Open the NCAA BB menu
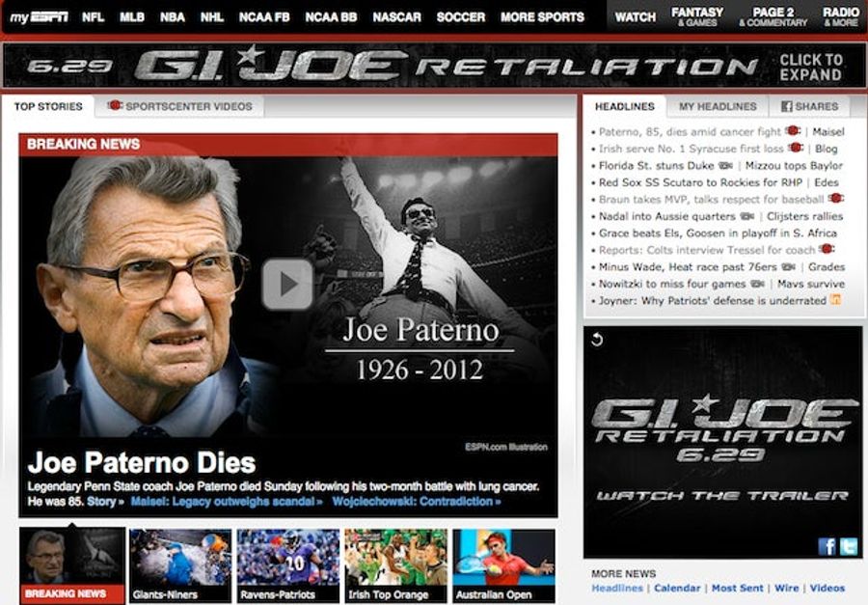 pos(331,17)
